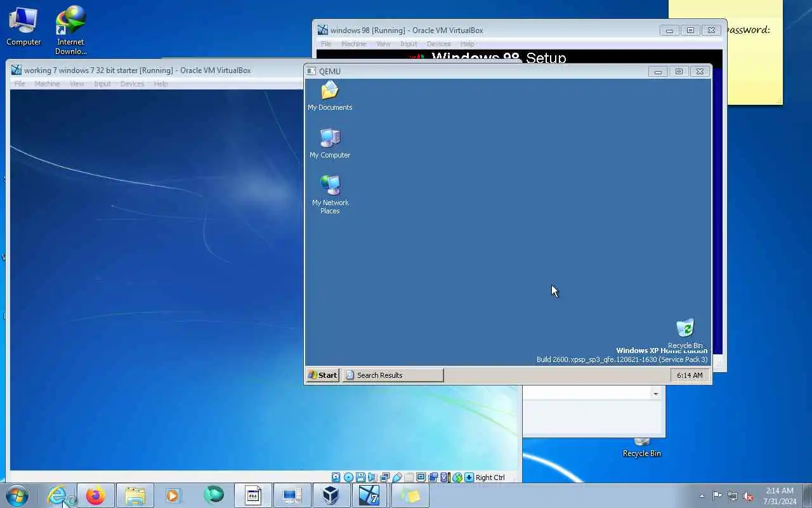
Task: Open File menu in windows 98 VirtualBox window
Action: pos(326,44)
